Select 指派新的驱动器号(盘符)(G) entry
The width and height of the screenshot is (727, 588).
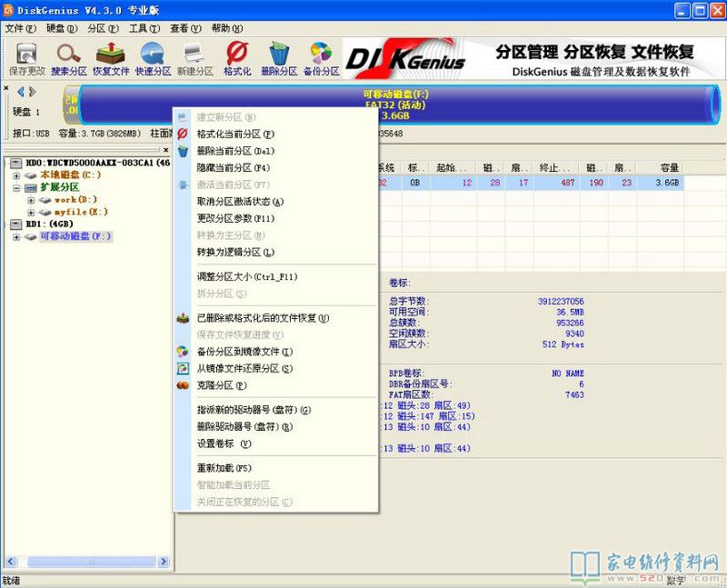coord(276,410)
